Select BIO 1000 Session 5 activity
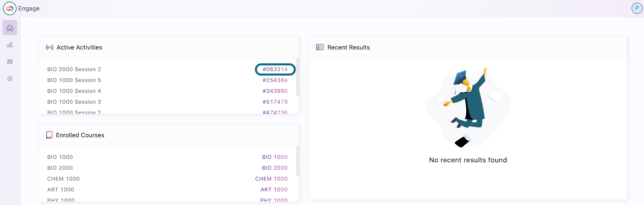This screenshot has height=205, width=644. pyautogui.click(x=74, y=80)
